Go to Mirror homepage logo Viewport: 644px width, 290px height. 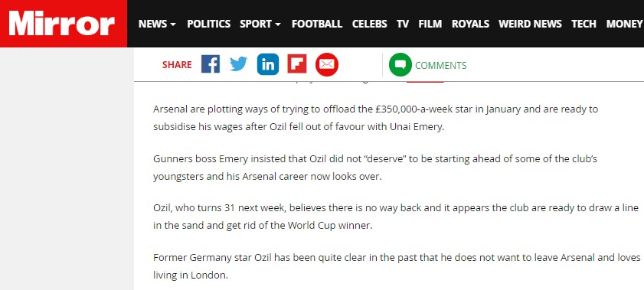62,24
